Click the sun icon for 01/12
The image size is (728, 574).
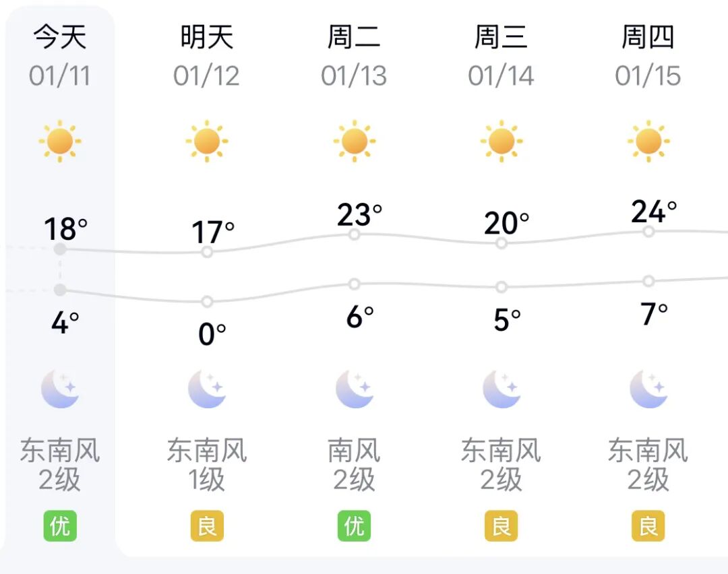(x=207, y=141)
